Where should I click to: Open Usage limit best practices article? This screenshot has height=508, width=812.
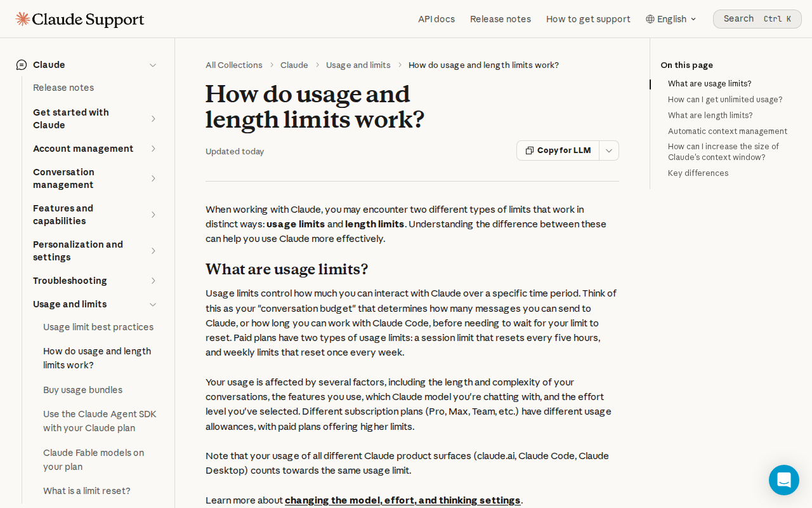(x=98, y=327)
